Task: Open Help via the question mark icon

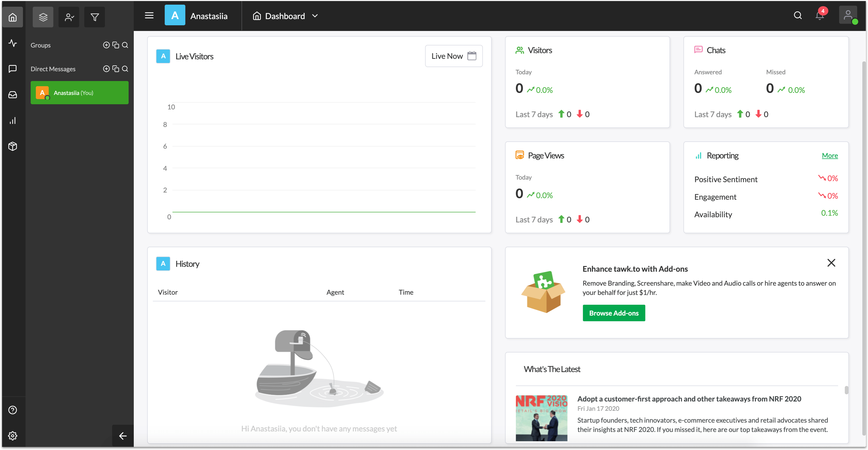Action: click(x=12, y=410)
